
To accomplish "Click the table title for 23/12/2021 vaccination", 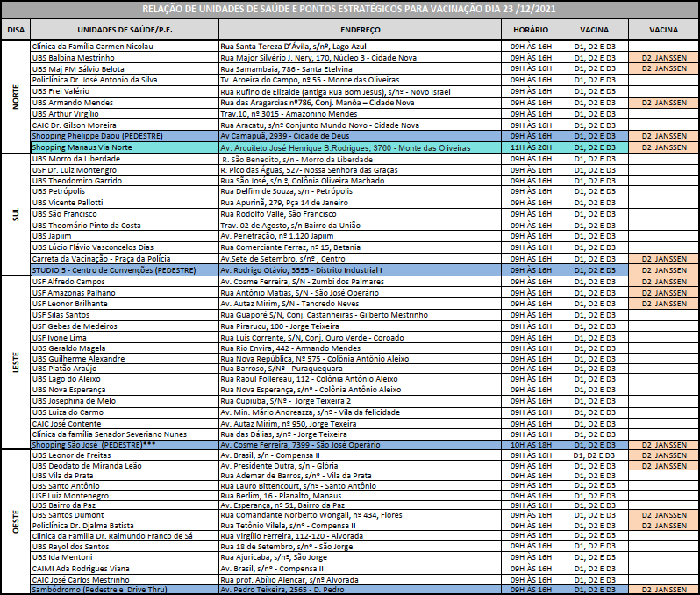I will tap(351, 9).
